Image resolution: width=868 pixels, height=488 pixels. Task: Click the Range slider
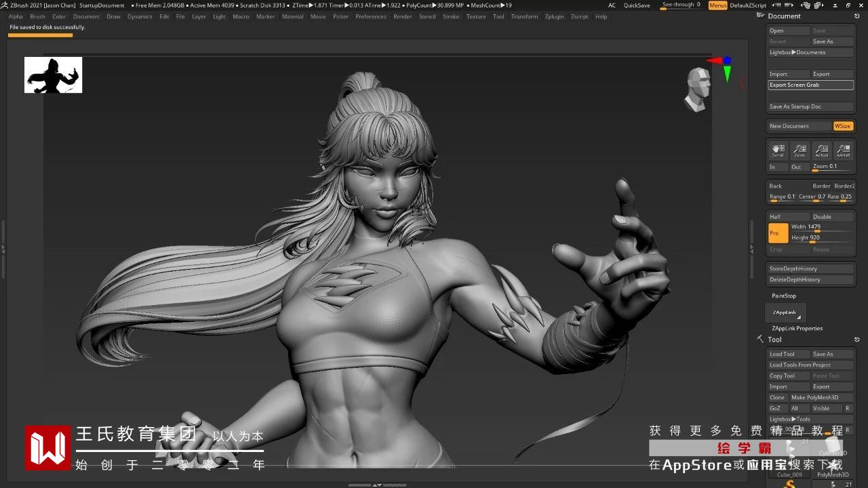pos(782,197)
